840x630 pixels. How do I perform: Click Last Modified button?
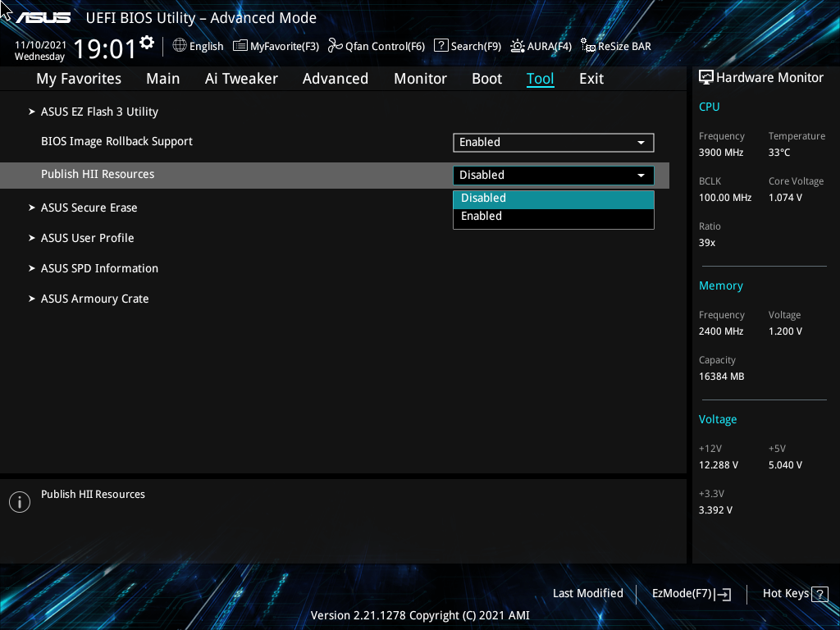(x=587, y=594)
